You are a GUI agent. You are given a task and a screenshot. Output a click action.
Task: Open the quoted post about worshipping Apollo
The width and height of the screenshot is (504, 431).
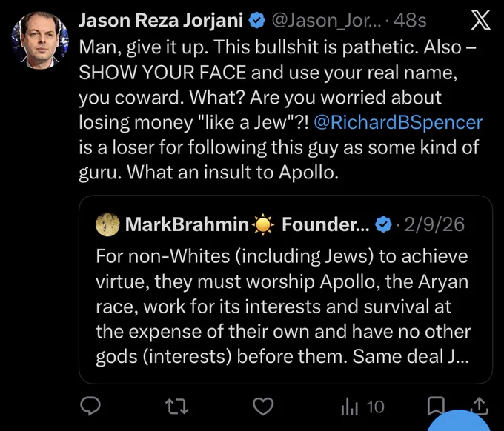tap(285, 290)
